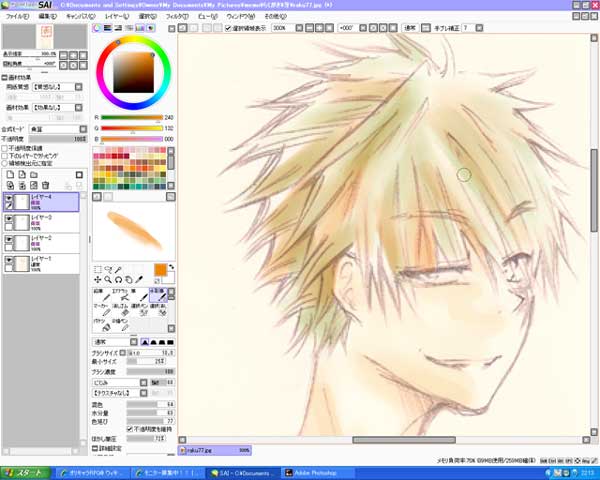The height and width of the screenshot is (480, 600).
Task: Choose the watercolor brush tool
Action: [x=158, y=295]
